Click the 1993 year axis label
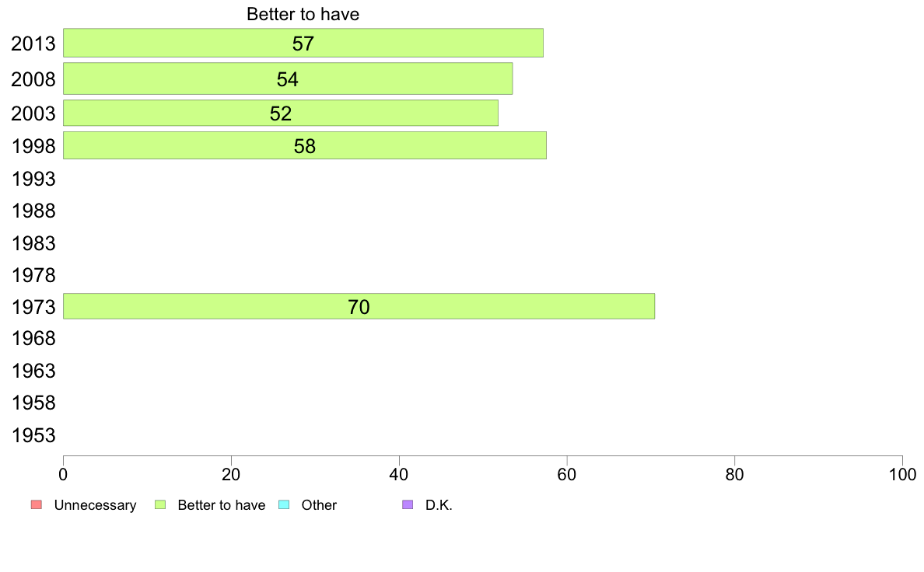924x572 pixels. (33, 179)
